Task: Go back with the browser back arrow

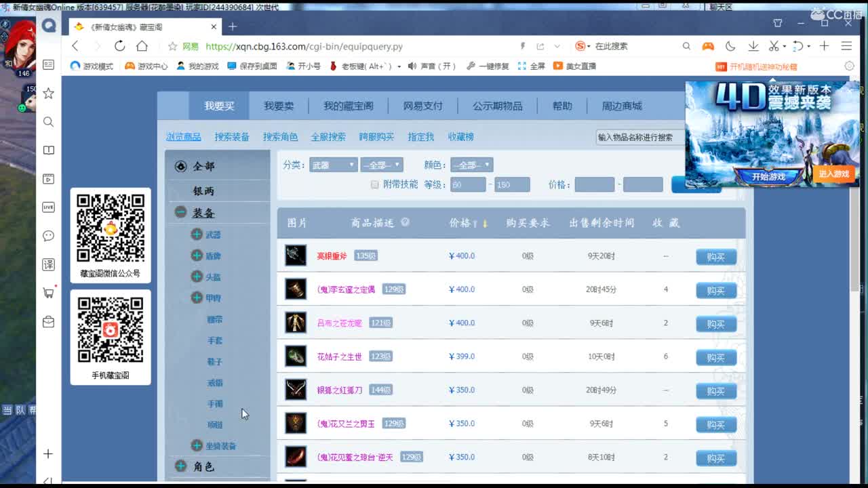Action: [x=75, y=46]
